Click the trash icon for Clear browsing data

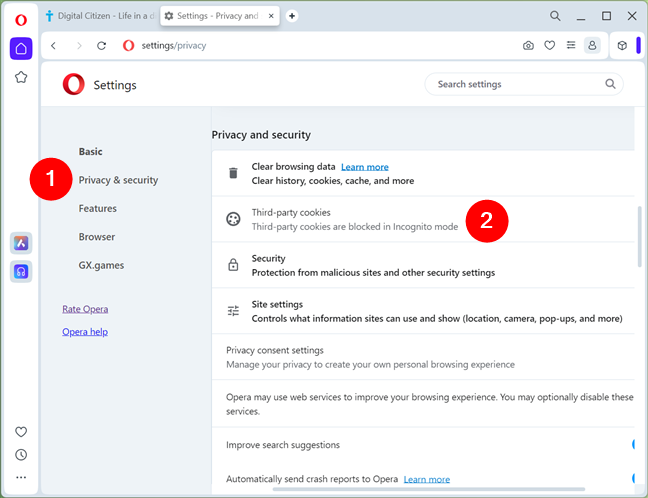pyautogui.click(x=233, y=173)
